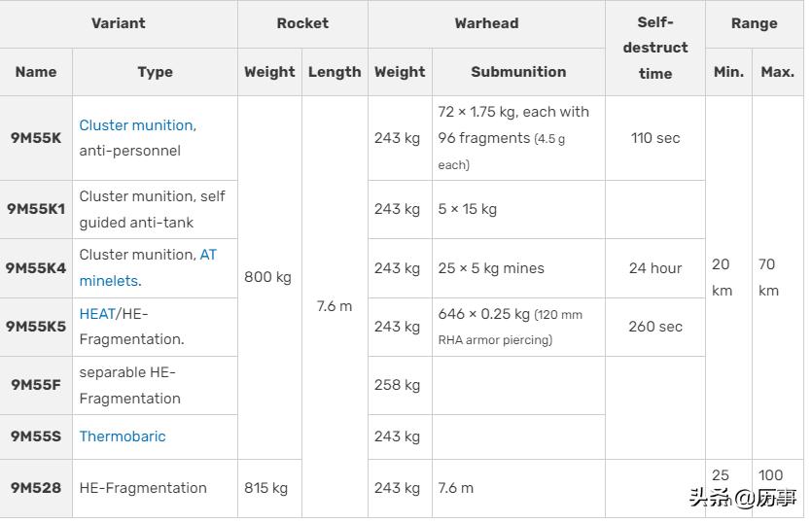The image size is (812, 523).
Task: Select the 9M55K1 row name cell
Action: point(36,209)
